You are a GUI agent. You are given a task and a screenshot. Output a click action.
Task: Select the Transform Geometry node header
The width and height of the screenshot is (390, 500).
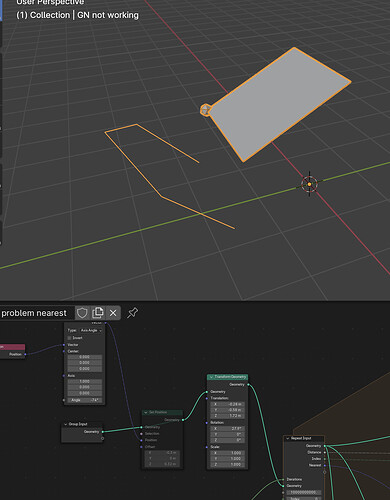coord(227,377)
